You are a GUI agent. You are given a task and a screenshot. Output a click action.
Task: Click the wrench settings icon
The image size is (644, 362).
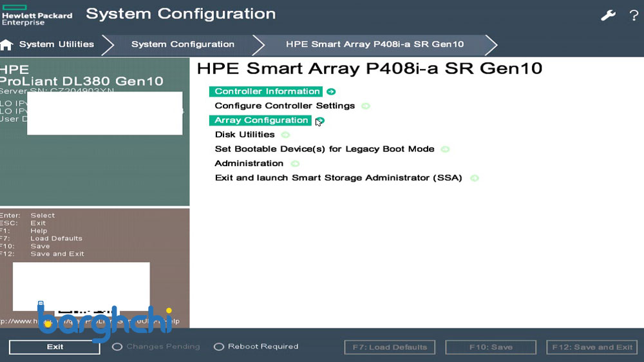click(x=608, y=15)
